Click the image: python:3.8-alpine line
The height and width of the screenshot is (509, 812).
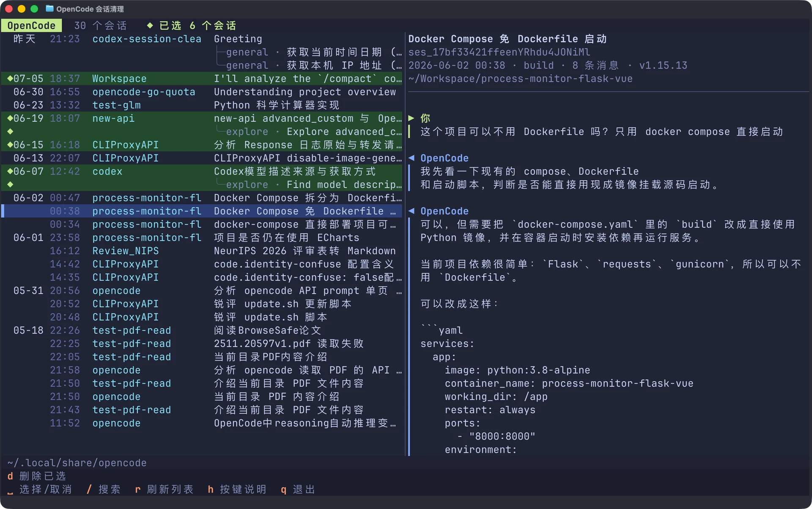point(517,370)
